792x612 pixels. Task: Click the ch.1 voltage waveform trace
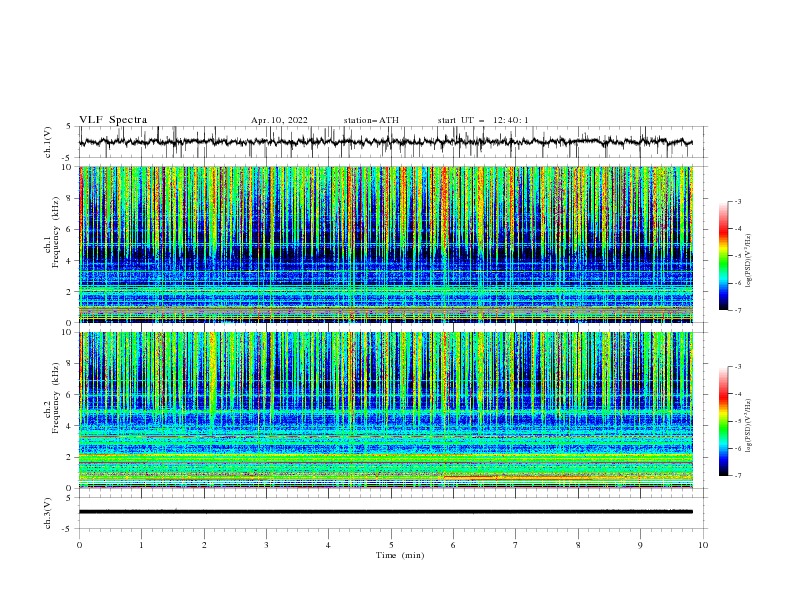pos(385,142)
